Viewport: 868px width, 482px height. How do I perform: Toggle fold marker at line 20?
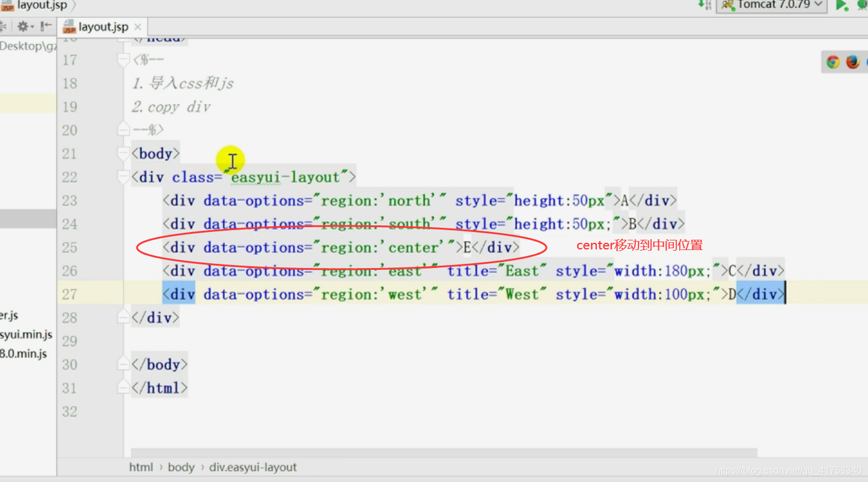(x=124, y=130)
